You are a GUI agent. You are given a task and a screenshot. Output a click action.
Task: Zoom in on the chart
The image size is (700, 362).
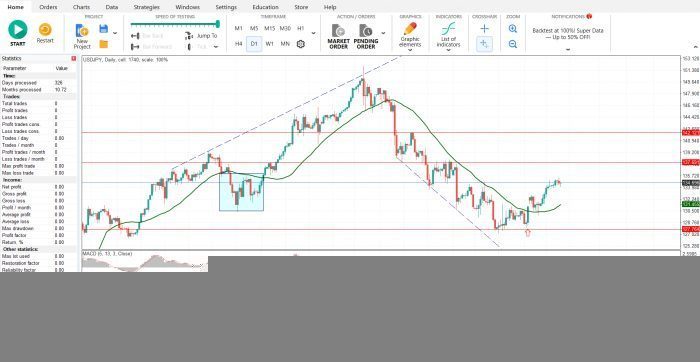[513, 29]
